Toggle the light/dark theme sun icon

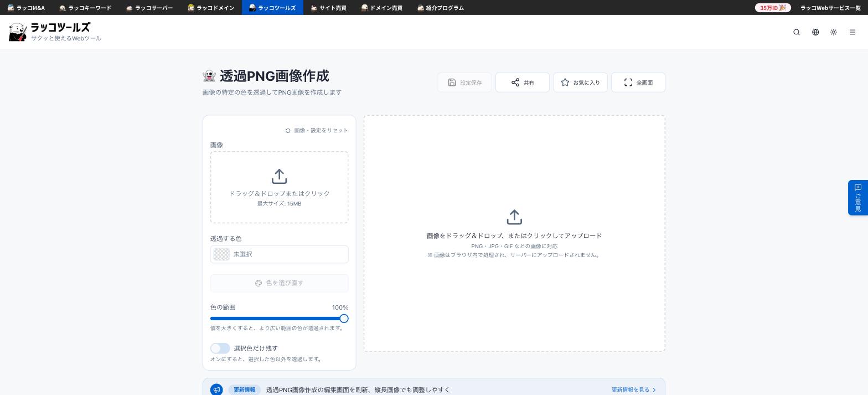pos(834,32)
